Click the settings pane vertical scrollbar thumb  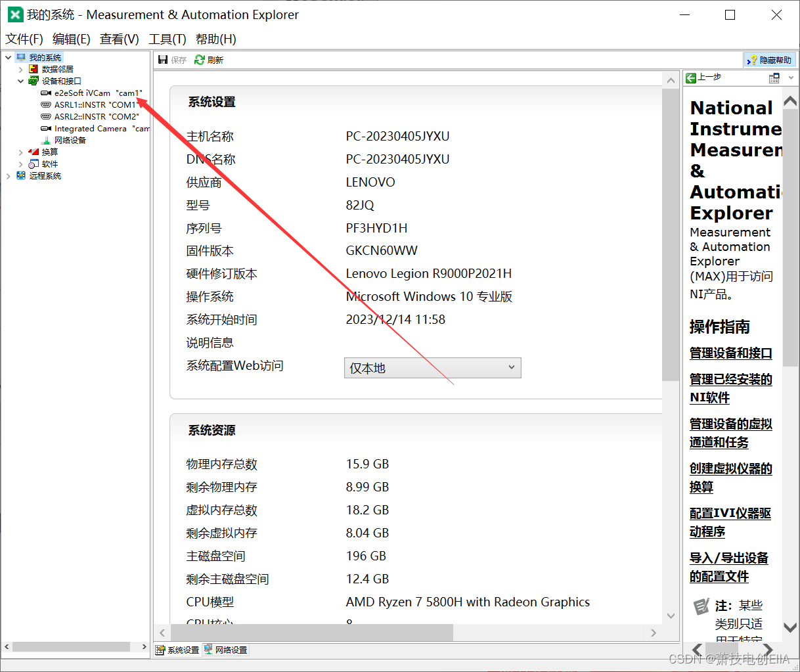671,235
